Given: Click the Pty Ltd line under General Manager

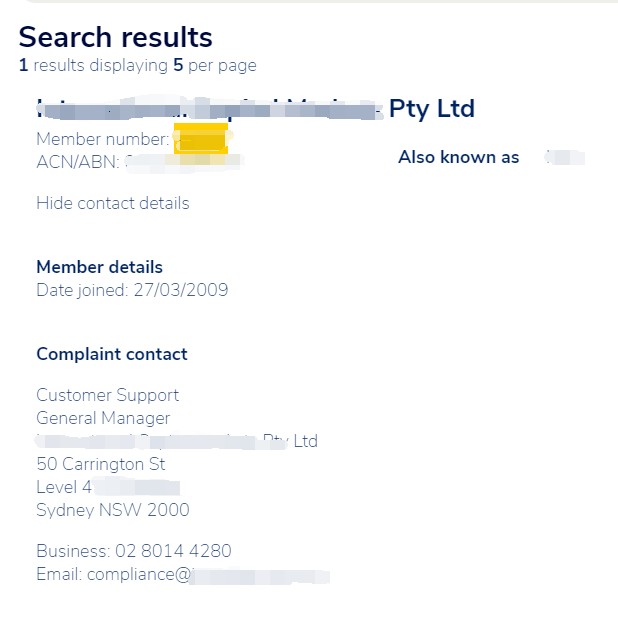Looking at the screenshot, I should 177,441.
